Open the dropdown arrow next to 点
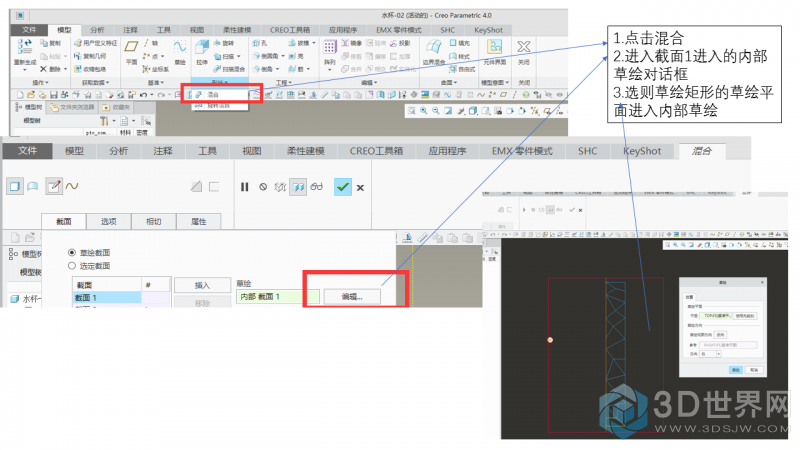This screenshot has height=450, width=800. coord(162,57)
